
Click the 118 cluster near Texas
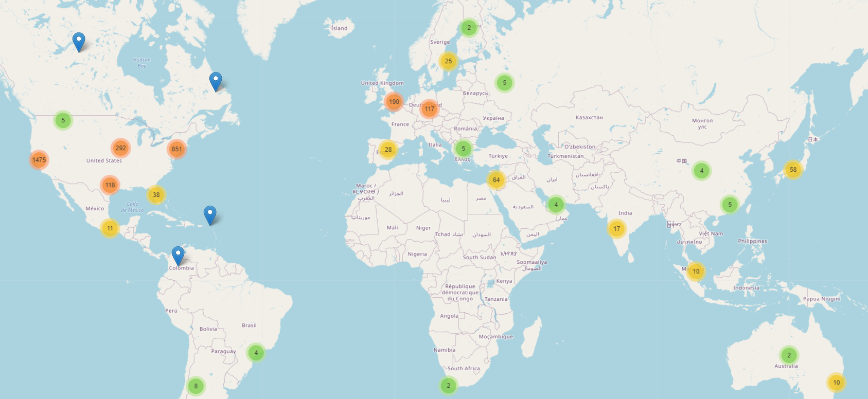(x=110, y=185)
